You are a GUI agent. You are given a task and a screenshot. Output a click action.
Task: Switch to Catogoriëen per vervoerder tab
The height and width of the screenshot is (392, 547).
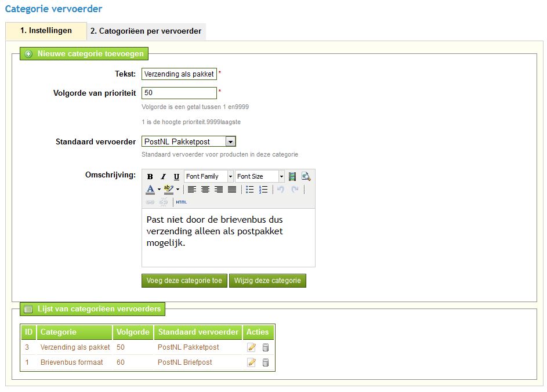click(146, 31)
